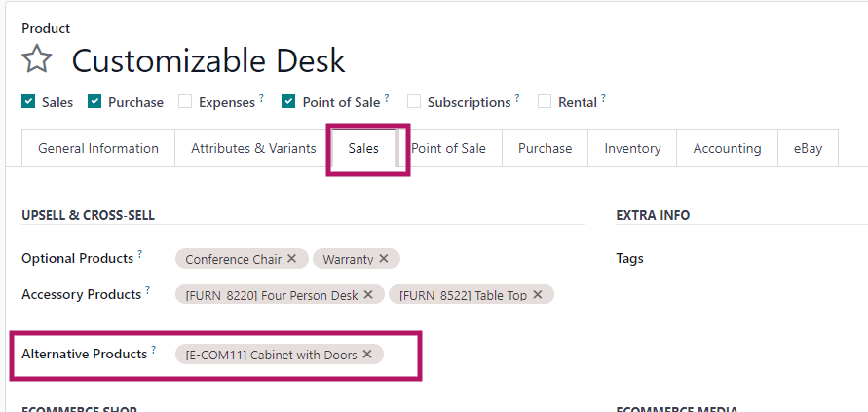Show help tooltip for Alternative Products
Viewport: 868px width, 412px height.
154,351
